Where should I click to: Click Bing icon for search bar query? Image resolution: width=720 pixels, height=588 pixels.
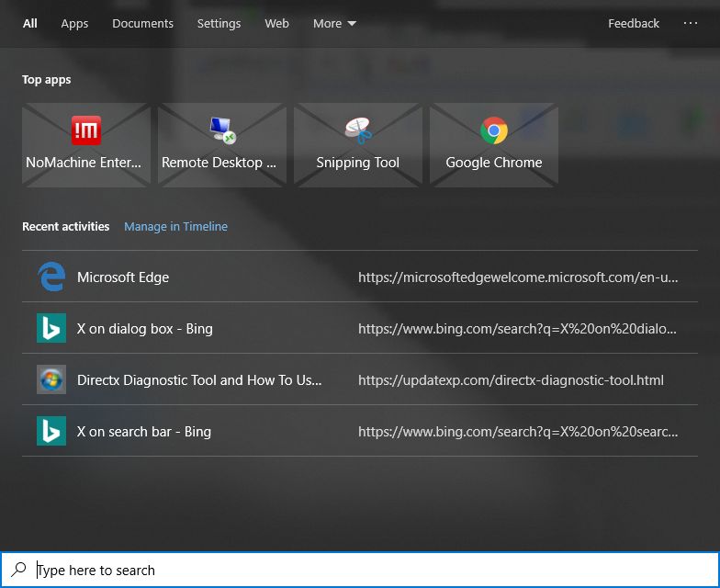pos(51,431)
